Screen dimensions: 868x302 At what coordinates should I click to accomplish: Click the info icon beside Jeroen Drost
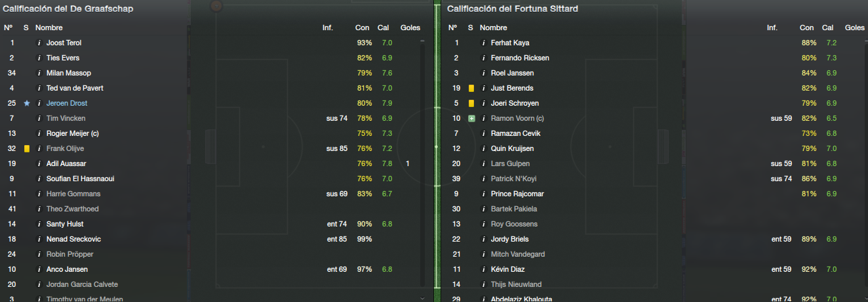click(x=39, y=103)
